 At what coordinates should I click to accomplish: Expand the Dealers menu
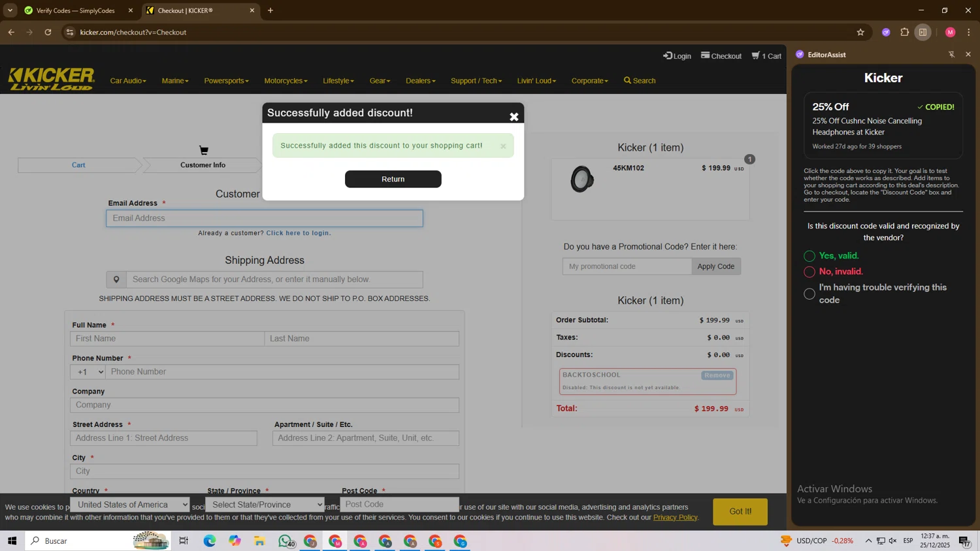pos(420,81)
